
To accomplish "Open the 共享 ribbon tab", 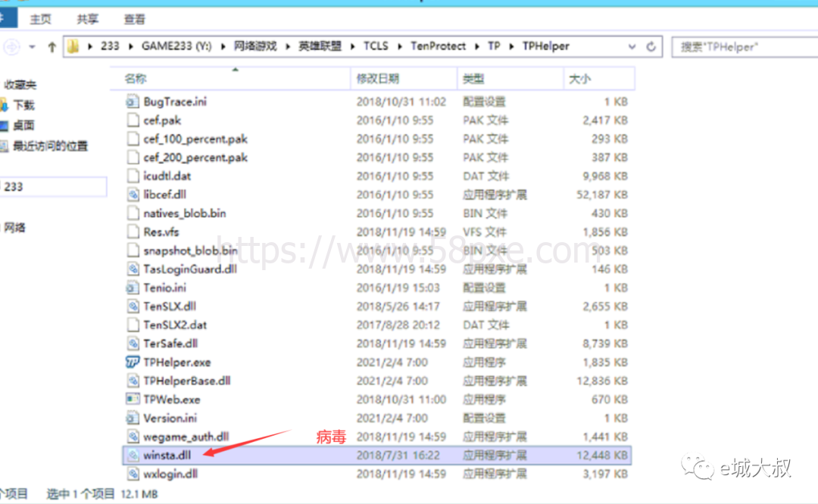I will click(88, 19).
